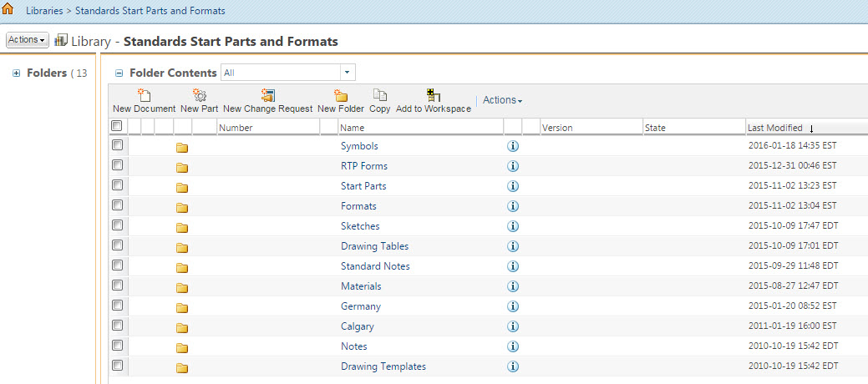The image size is (868, 384).
Task: Check the Symbols row checkbox
Action: (117, 145)
